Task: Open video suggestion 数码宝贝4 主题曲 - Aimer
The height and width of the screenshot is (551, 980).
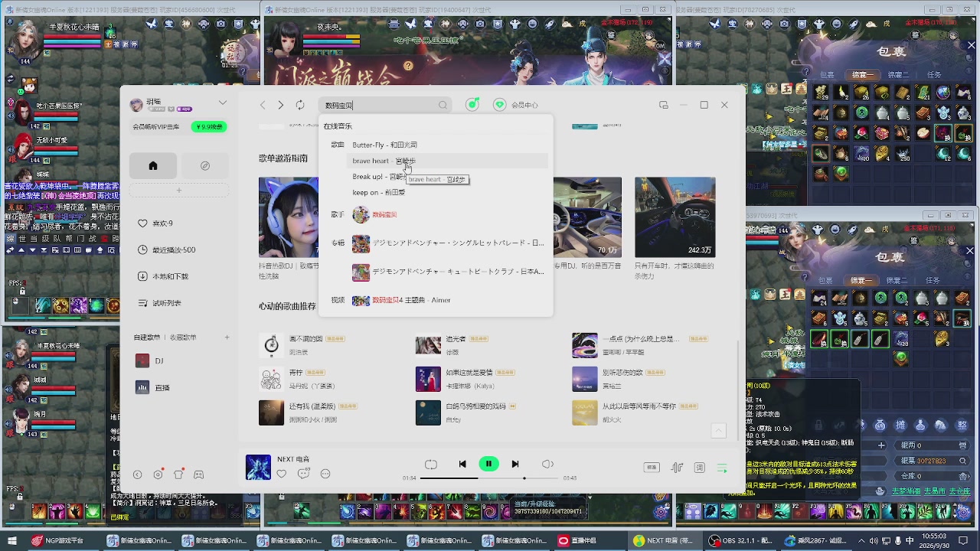Action: pyautogui.click(x=401, y=301)
